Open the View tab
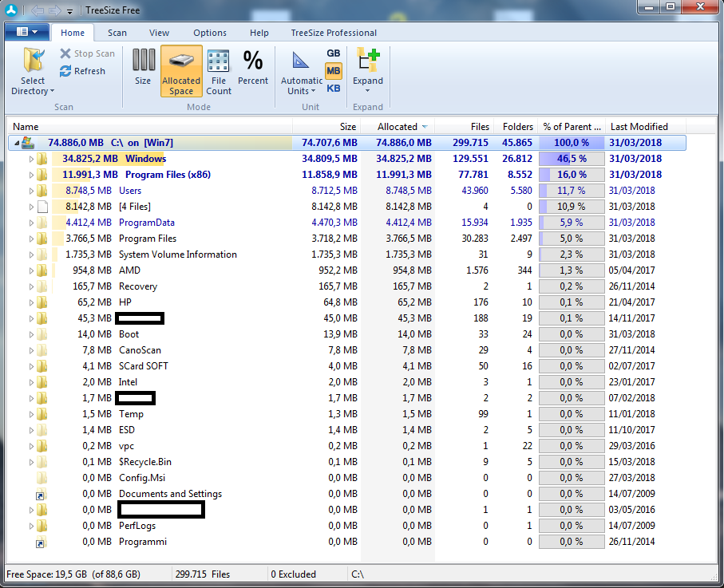The image size is (724, 588). pyautogui.click(x=159, y=33)
